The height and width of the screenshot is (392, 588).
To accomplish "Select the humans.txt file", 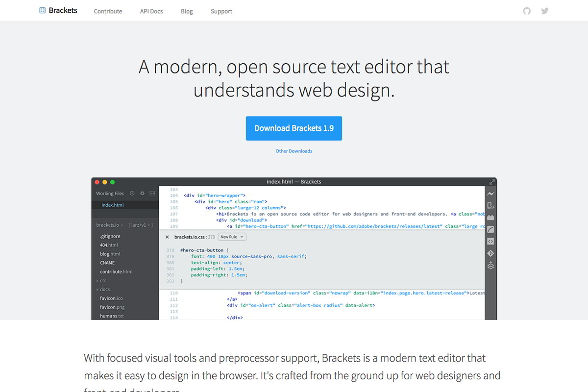I will coord(112,316).
